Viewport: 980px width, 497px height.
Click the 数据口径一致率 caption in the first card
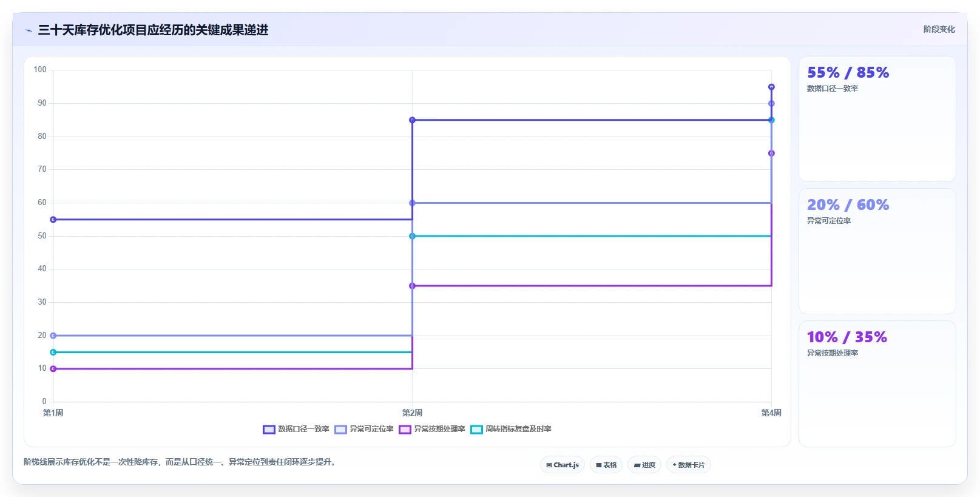click(x=833, y=89)
